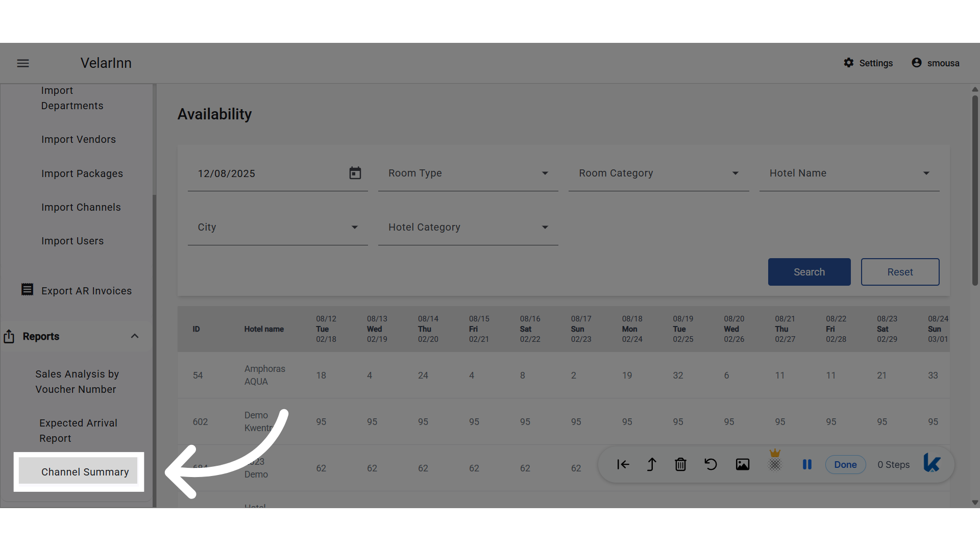Click the ID column header
980x551 pixels.
click(196, 329)
